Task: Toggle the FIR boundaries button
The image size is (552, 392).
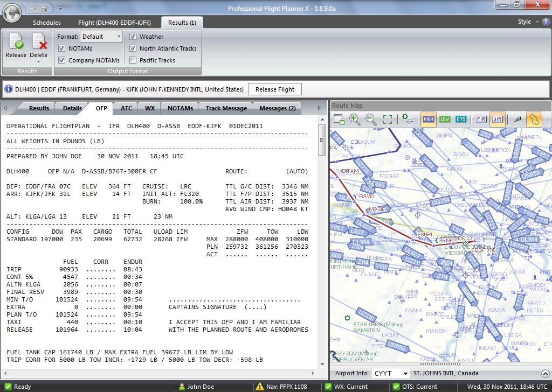Action: pyautogui.click(x=481, y=119)
